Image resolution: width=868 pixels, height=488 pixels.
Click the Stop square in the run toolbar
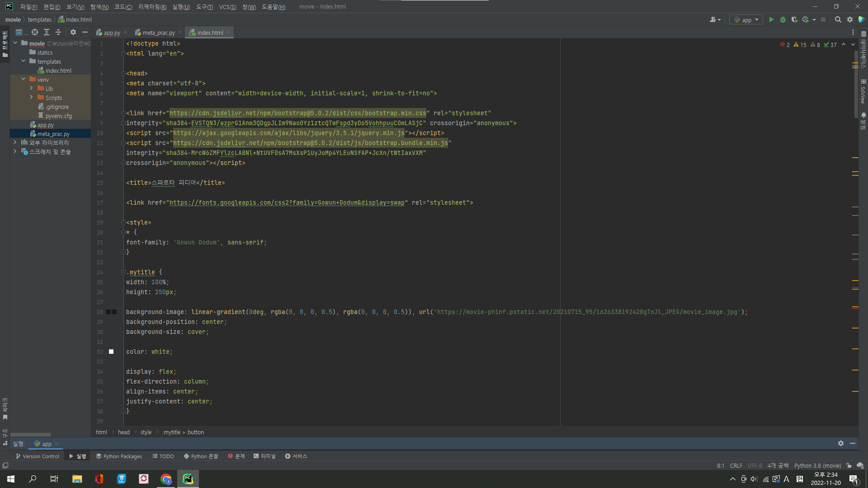pos(823,20)
